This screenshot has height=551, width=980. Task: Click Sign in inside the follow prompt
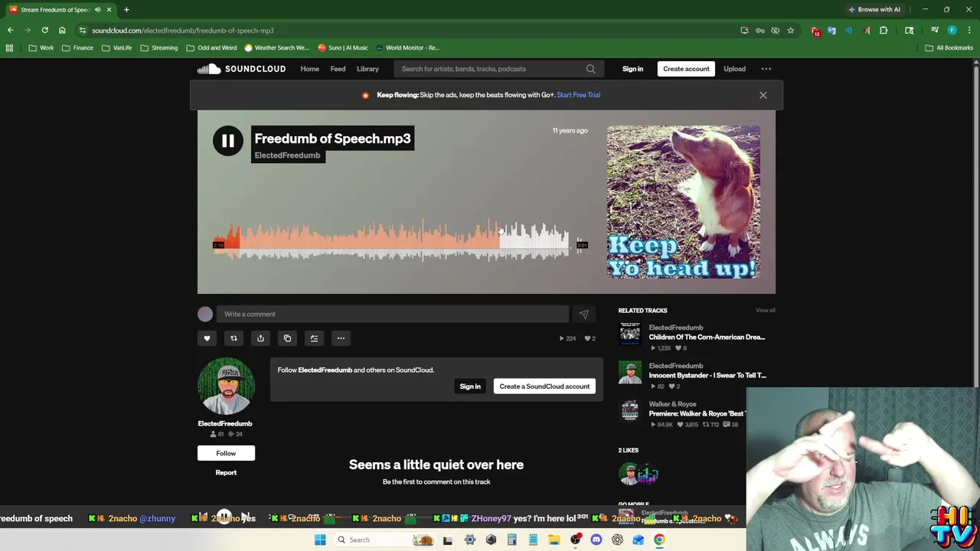tap(470, 386)
